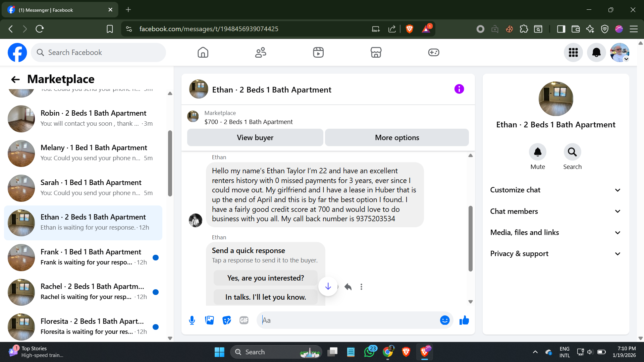Choose an emoji in the message box
This screenshot has height=362, width=644.
coord(444,320)
